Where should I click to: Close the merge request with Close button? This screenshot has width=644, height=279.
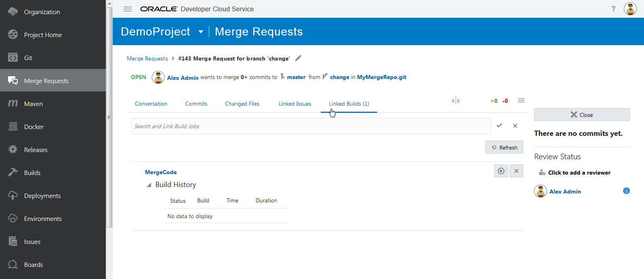click(x=582, y=115)
